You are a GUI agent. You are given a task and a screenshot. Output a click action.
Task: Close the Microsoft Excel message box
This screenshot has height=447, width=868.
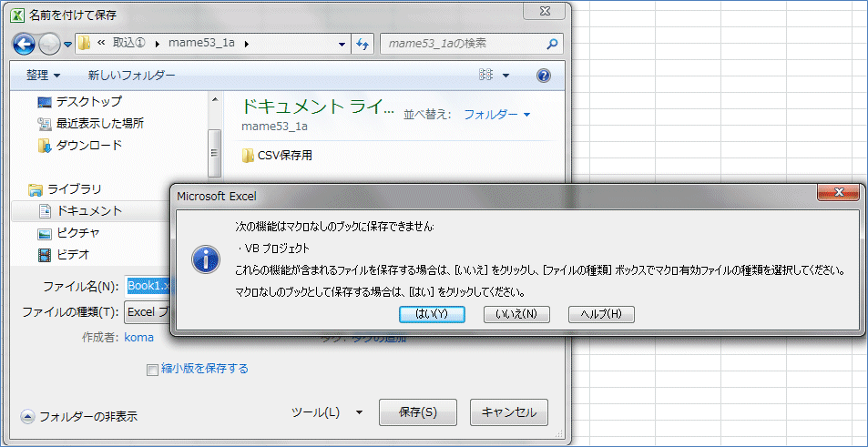click(x=838, y=192)
